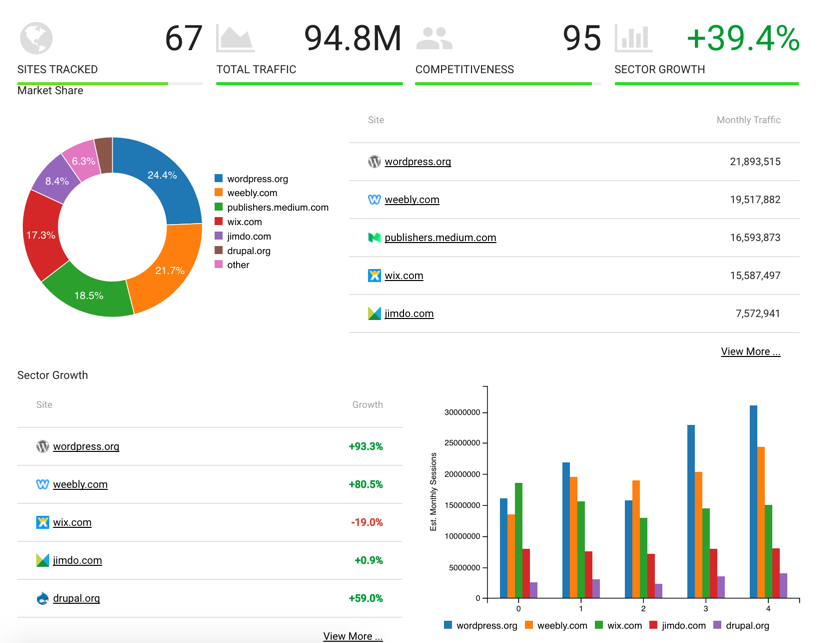Image resolution: width=817 pixels, height=643 pixels.
Task: Open publishers.medium.com link in traffic table
Action: [440, 238]
